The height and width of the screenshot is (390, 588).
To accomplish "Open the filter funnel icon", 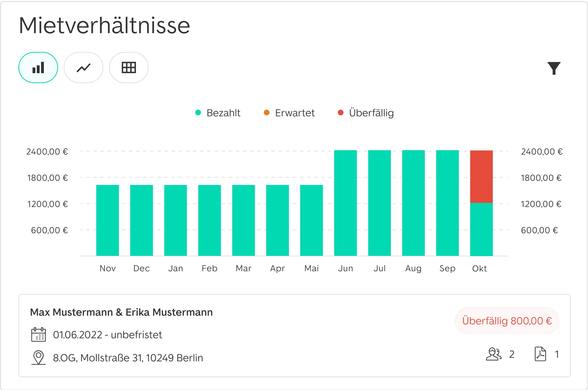I will [554, 68].
